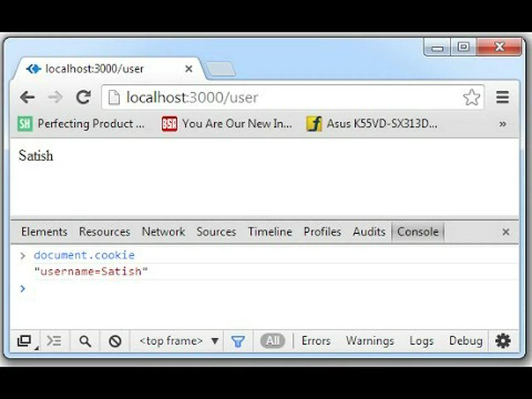
Task: Filter console by Logs
Action: pos(421,341)
